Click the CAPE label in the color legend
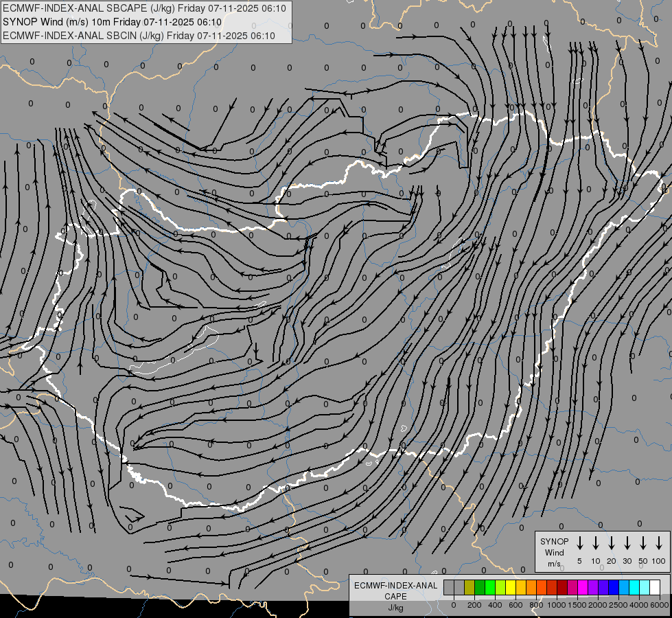 [x=395, y=597]
